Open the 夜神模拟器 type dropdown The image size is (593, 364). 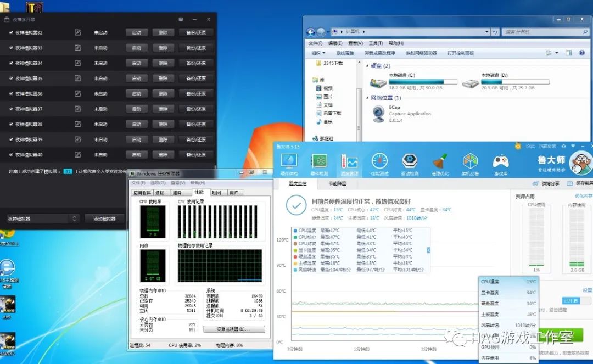point(42,219)
